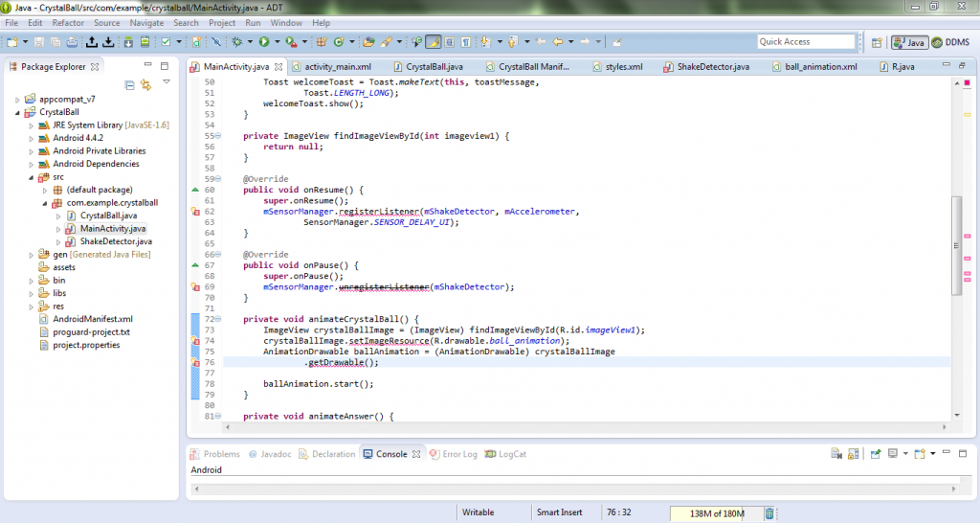Collapse all in Package Explorer
Image resolution: width=980 pixels, height=523 pixels.
130,85
